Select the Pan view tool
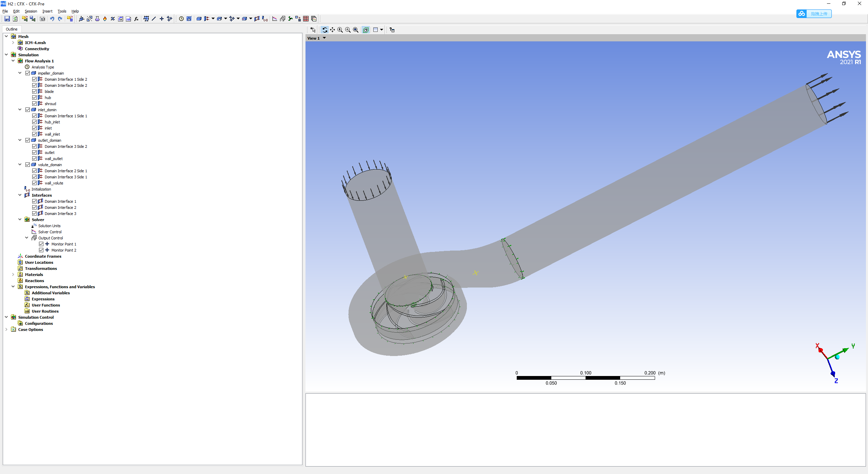The image size is (868, 474). pos(333,30)
